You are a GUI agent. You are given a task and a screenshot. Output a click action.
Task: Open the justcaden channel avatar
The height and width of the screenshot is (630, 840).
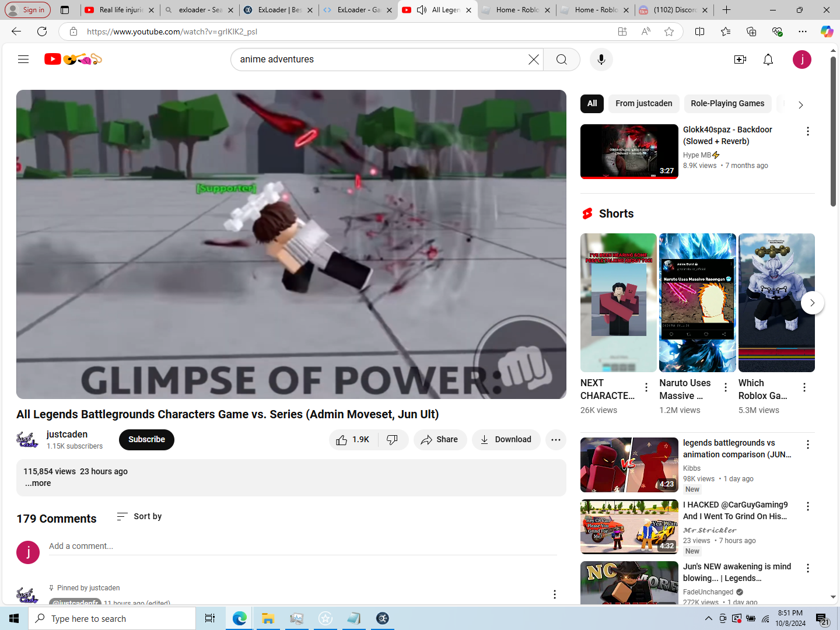coord(27,440)
